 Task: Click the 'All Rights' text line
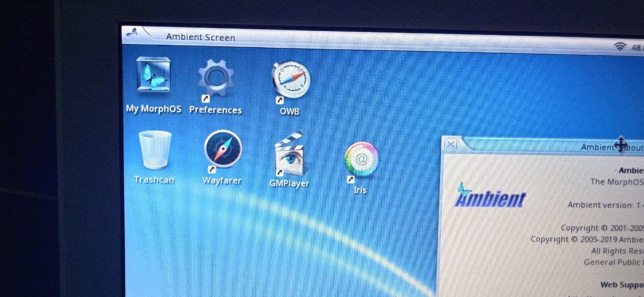pyautogui.click(x=617, y=251)
